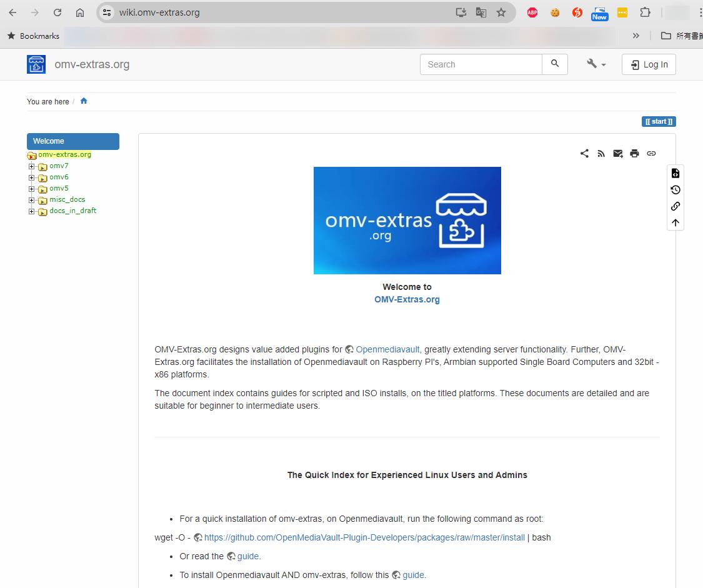Image resolution: width=703 pixels, height=588 pixels.
Task: Bookmark this page with the star icon
Action: coord(501,12)
